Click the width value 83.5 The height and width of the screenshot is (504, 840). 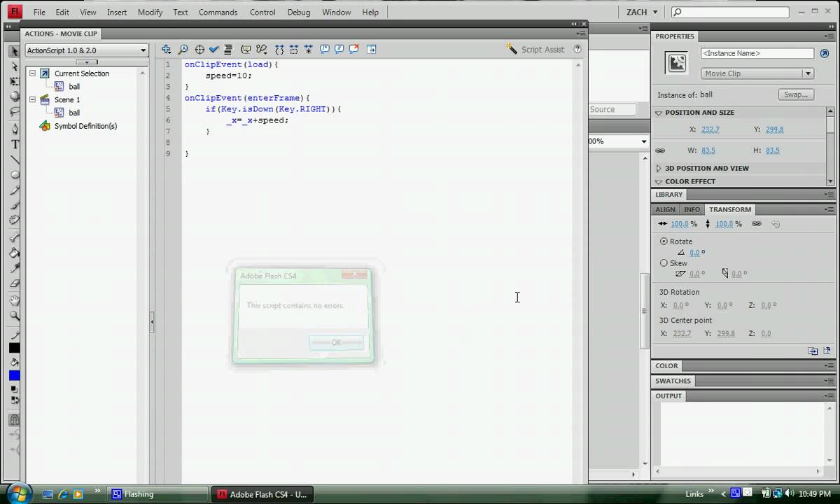708,150
